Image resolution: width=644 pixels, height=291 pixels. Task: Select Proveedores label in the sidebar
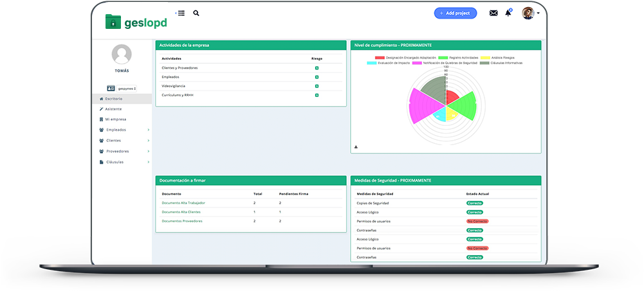coord(118,151)
